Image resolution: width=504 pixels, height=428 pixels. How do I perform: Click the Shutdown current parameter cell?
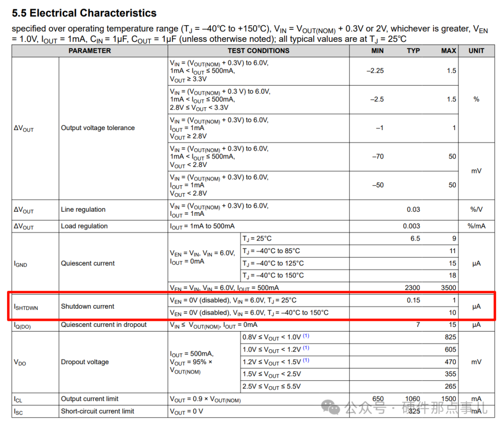87,307
